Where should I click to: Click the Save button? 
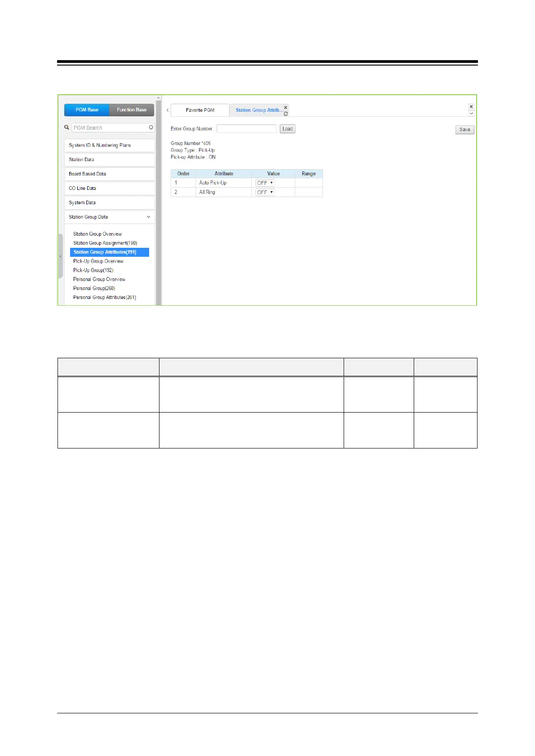[x=465, y=129]
